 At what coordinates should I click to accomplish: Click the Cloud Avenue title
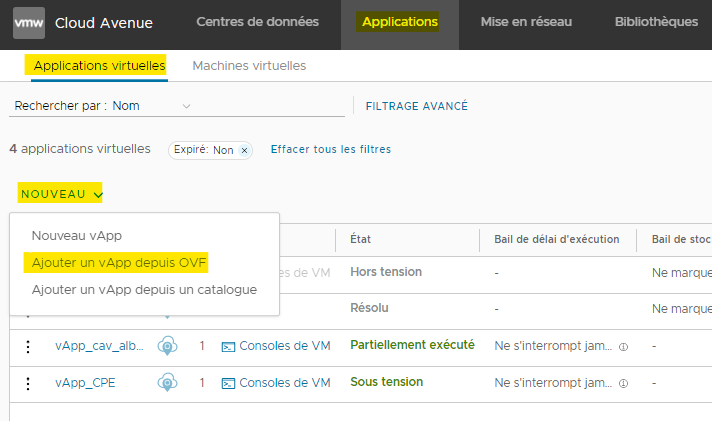(x=104, y=23)
